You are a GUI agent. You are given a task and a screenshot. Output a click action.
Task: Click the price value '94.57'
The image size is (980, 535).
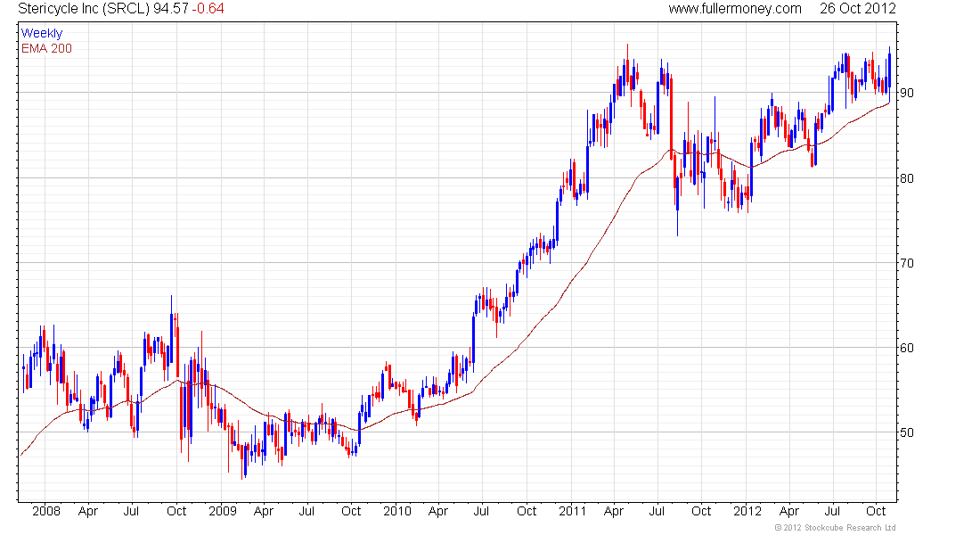(x=171, y=9)
